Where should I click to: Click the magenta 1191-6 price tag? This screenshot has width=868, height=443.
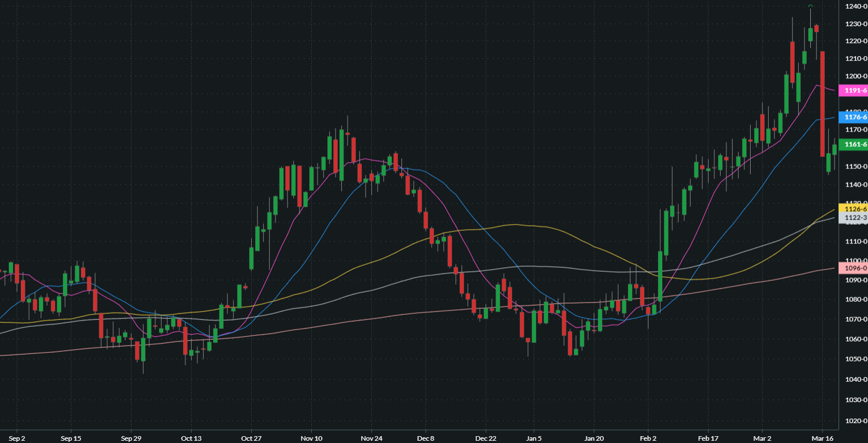pos(853,90)
